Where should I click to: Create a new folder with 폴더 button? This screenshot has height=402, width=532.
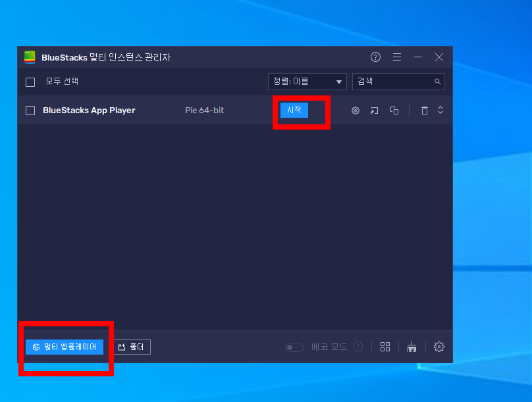(x=131, y=347)
